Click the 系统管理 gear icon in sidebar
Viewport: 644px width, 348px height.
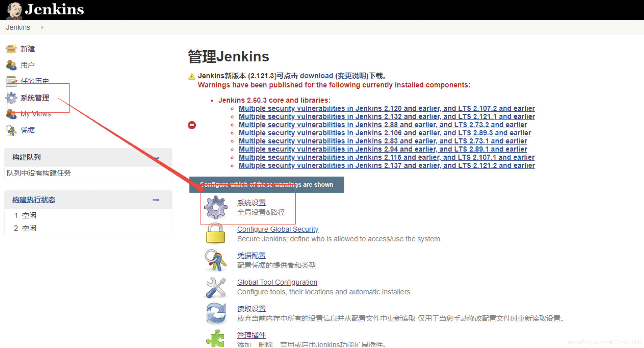(12, 98)
